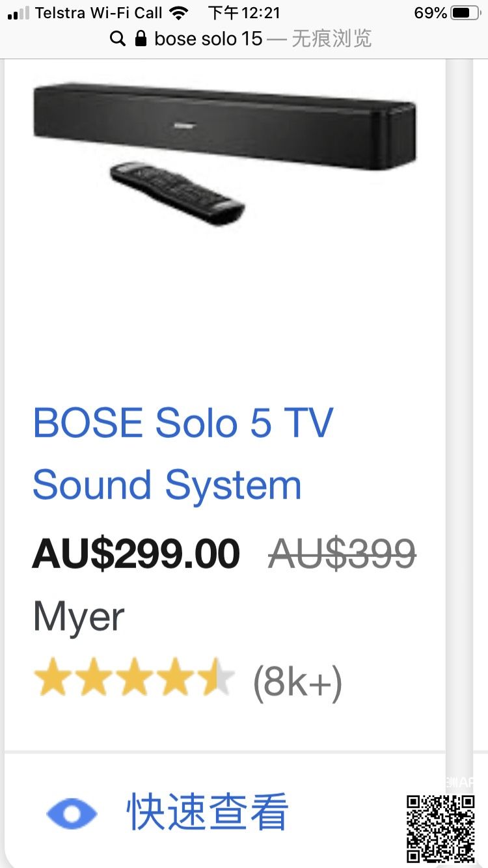Focus the "bose solo 15" address bar text
Viewport: 488px width, 868px height.
pyautogui.click(x=208, y=39)
